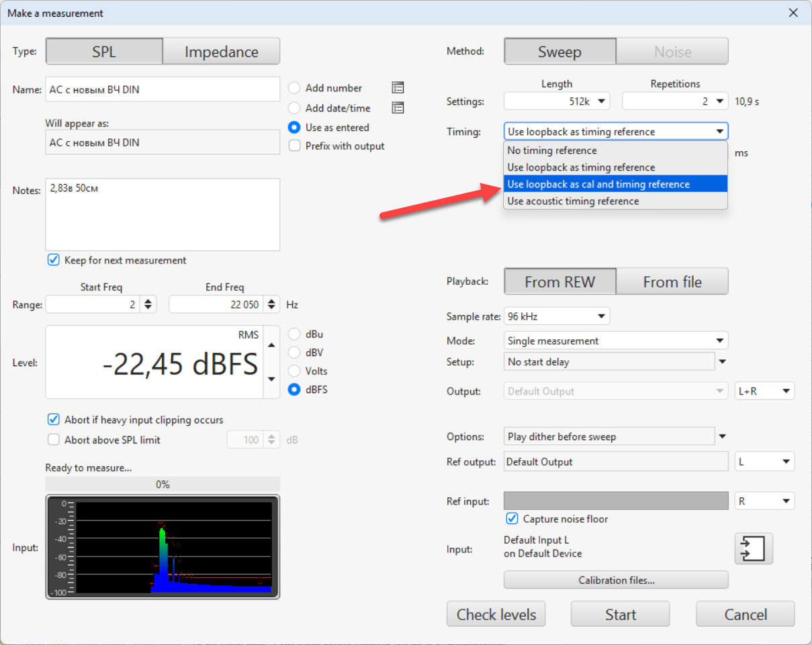Image resolution: width=812 pixels, height=645 pixels.
Task: Open sweep Length 512k dropdown
Action: [x=557, y=101]
